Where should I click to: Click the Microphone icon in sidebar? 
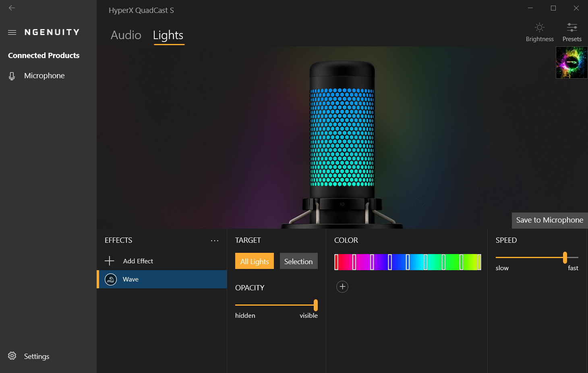click(12, 76)
